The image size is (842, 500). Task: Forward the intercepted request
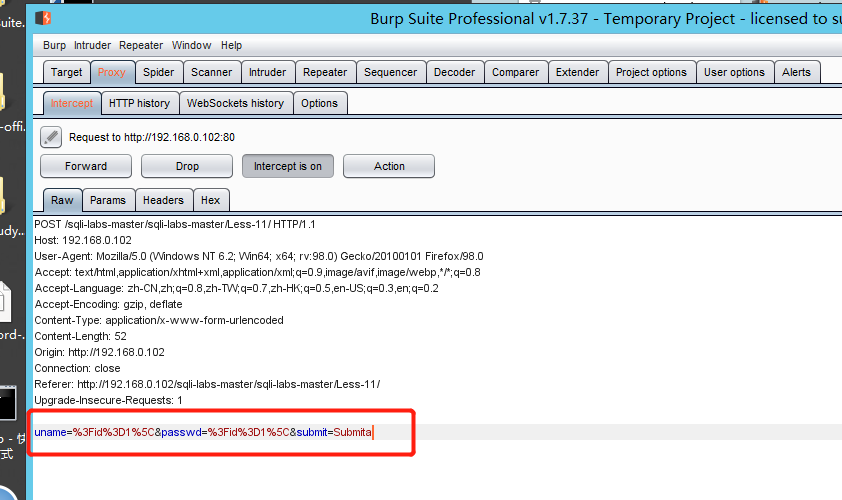[x=86, y=166]
